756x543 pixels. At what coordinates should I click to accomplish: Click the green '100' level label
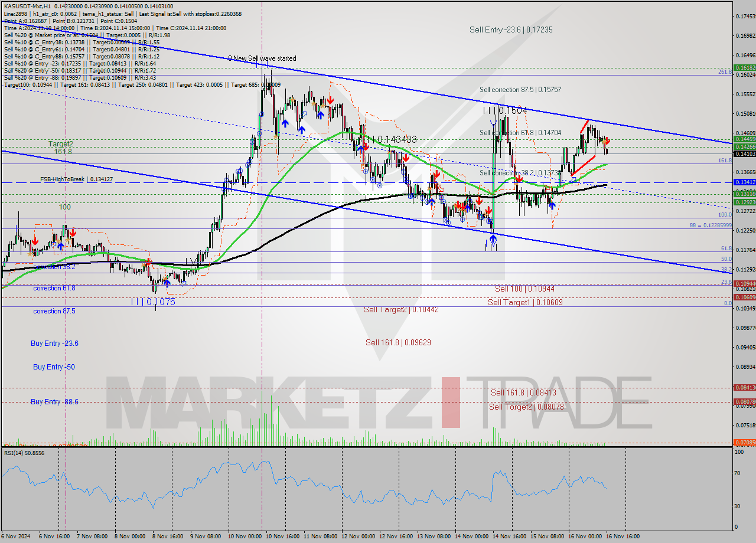click(x=64, y=207)
